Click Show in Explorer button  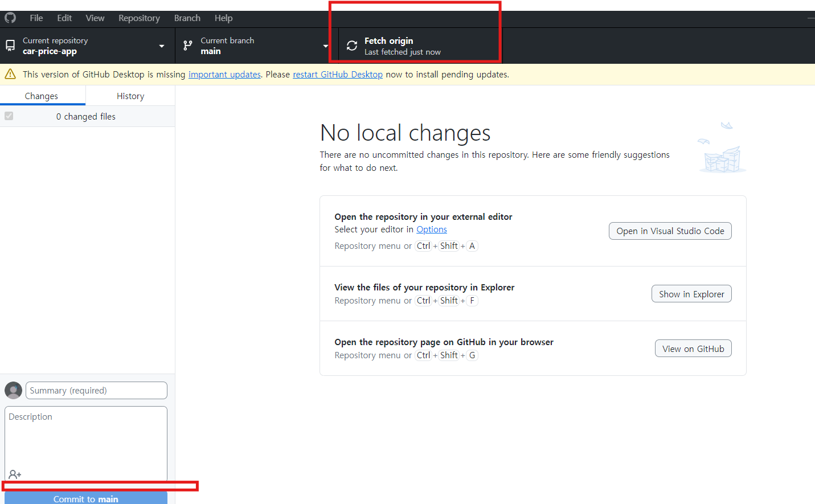pos(691,294)
